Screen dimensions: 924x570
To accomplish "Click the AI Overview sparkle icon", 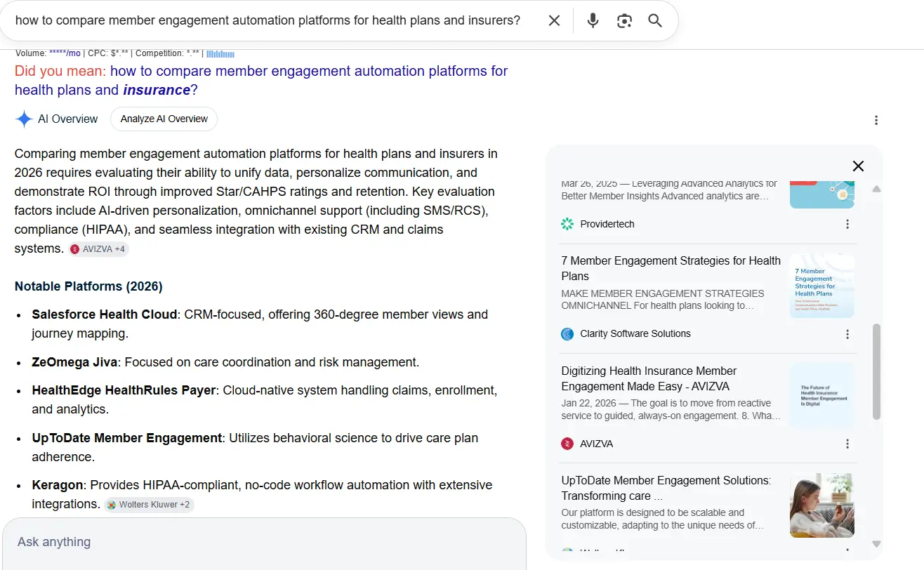I will (24, 119).
